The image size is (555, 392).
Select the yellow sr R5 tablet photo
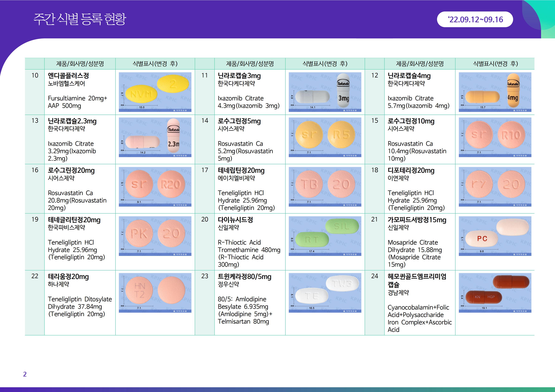pos(325,137)
